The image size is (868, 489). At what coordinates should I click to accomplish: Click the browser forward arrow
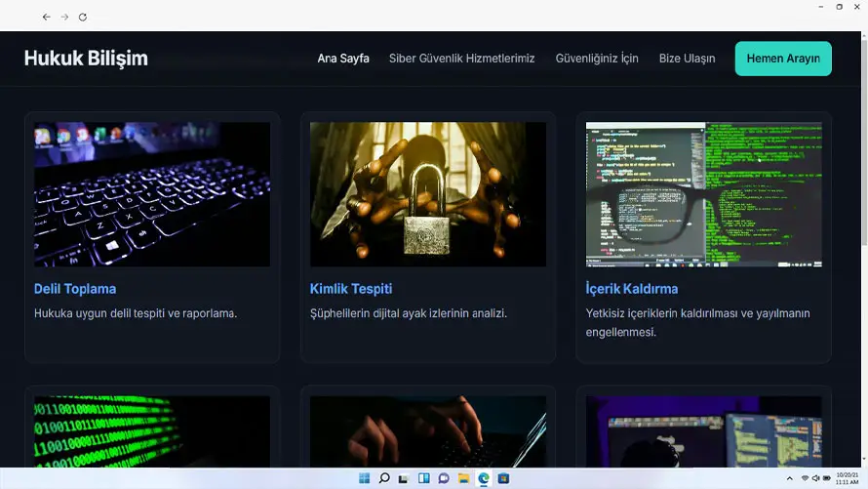point(64,17)
